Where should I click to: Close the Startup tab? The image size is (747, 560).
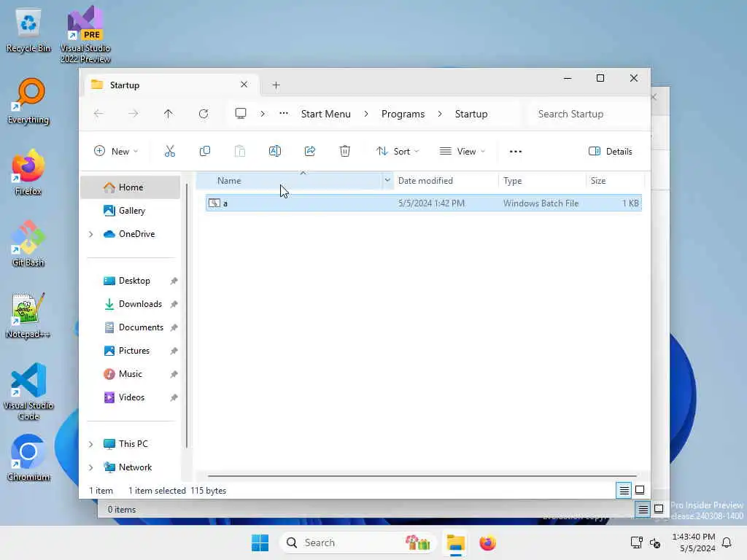pyautogui.click(x=244, y=85)
